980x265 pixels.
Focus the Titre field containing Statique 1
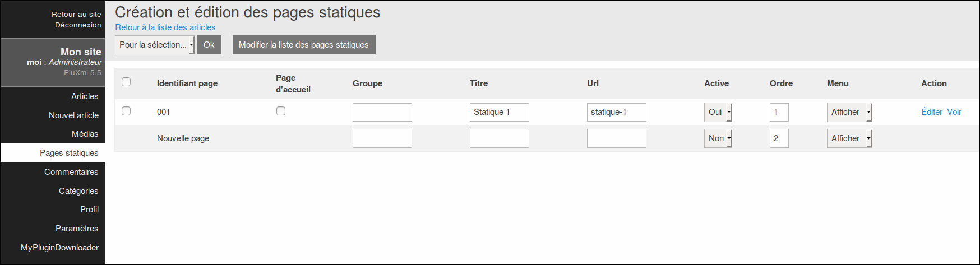point(499,112)
